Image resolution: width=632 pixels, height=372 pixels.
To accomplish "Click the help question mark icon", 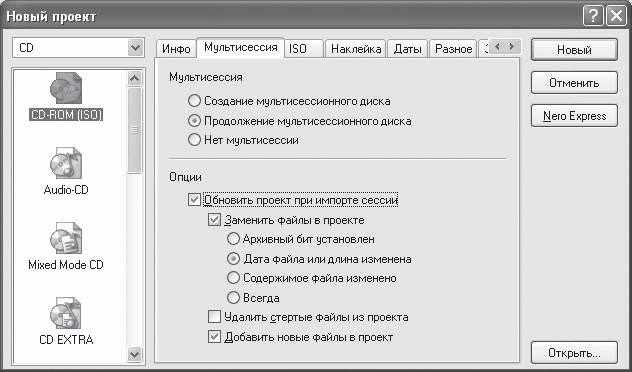I will [593, 17].
